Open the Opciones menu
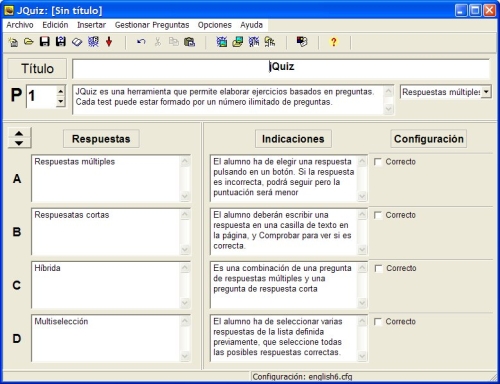The width and height of the screenshot is (500, 384). coord(214,25)
